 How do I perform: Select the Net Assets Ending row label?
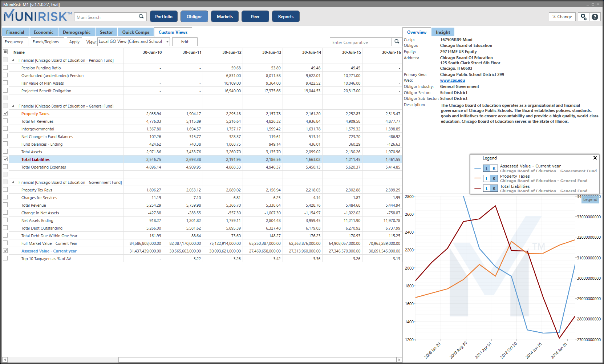click(37, 221)
